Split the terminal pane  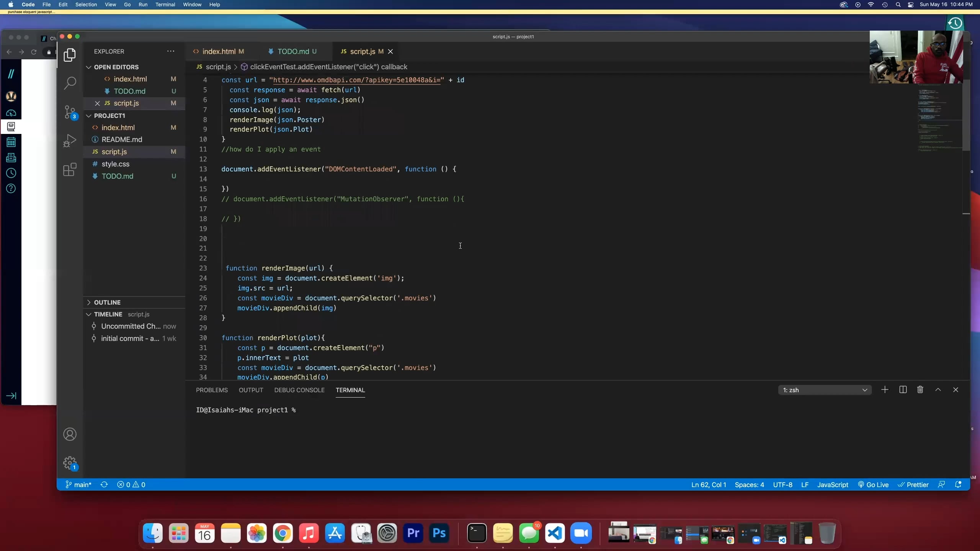903,390
